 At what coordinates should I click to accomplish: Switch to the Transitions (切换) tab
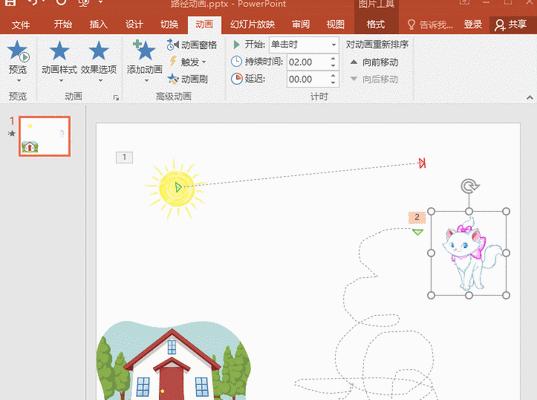click(x=170, y=24)
